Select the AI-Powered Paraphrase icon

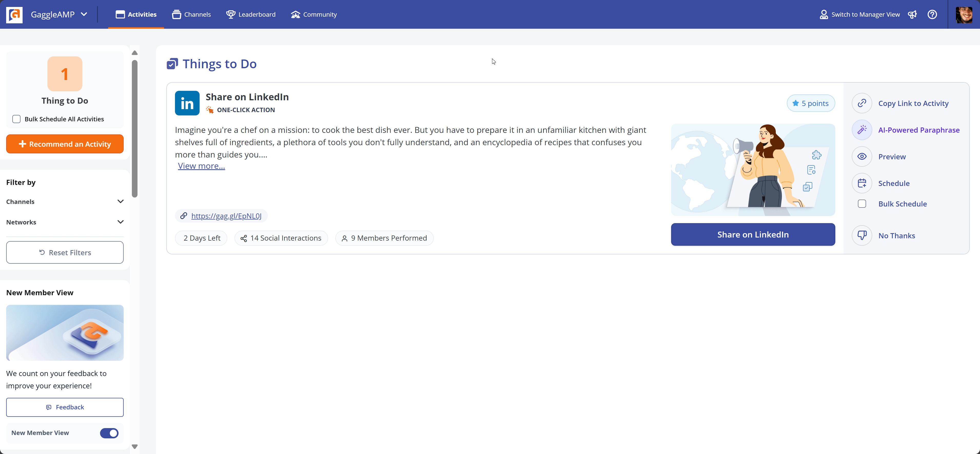click(863, 130)
